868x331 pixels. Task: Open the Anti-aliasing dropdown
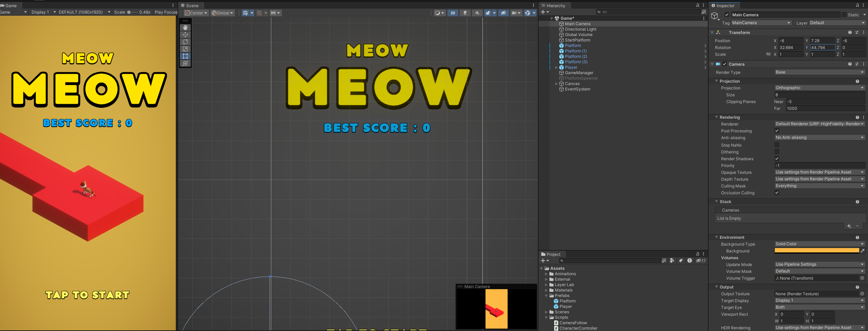point(820,137)
